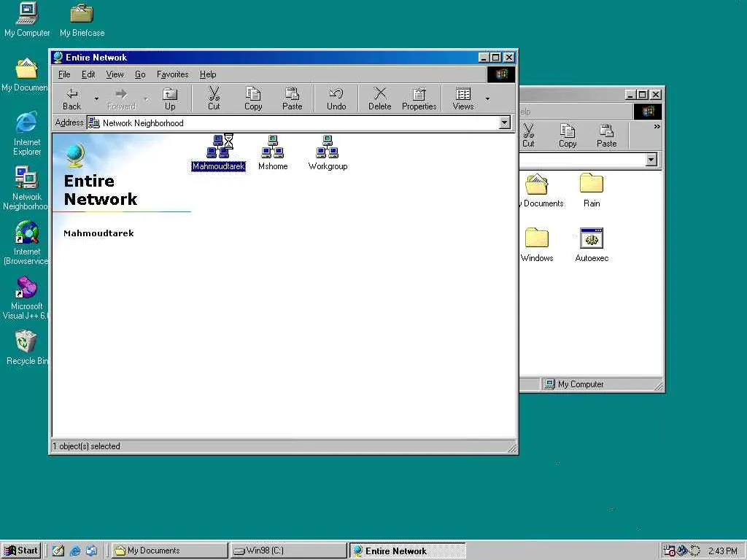
Task: Delete the selected network item
Action: click(x=379, y=99)
